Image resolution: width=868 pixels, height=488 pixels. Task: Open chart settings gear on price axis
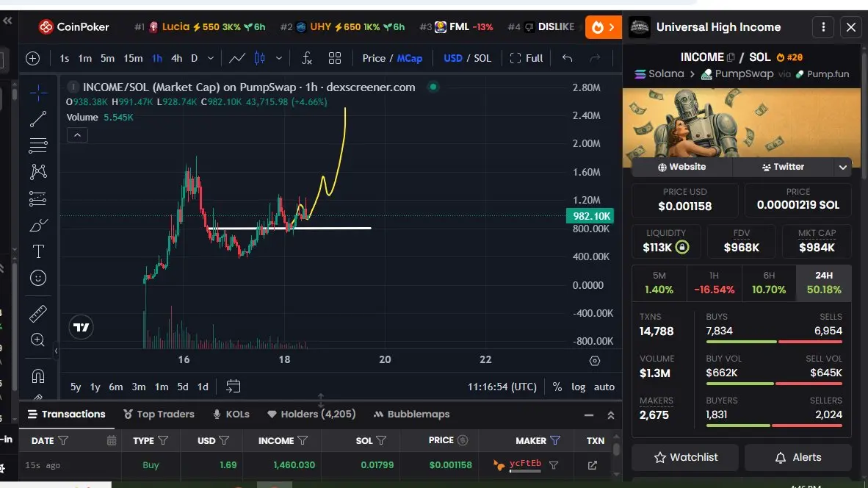coord(595,361)
